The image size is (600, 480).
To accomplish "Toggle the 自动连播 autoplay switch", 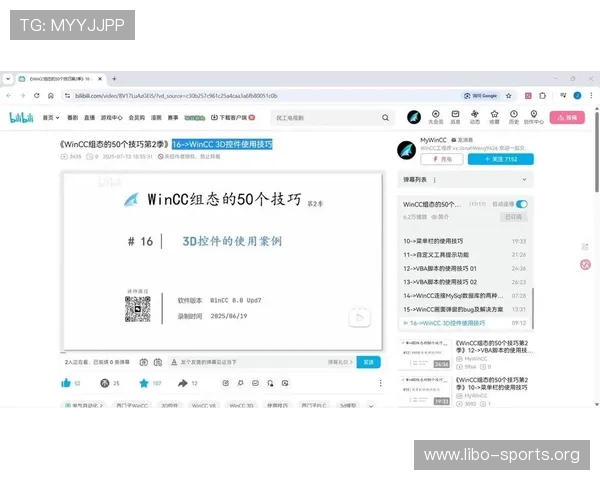I will (522, 204).
